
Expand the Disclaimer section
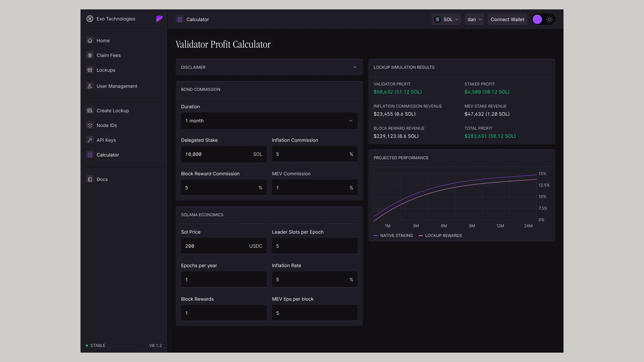click(269, 67)
